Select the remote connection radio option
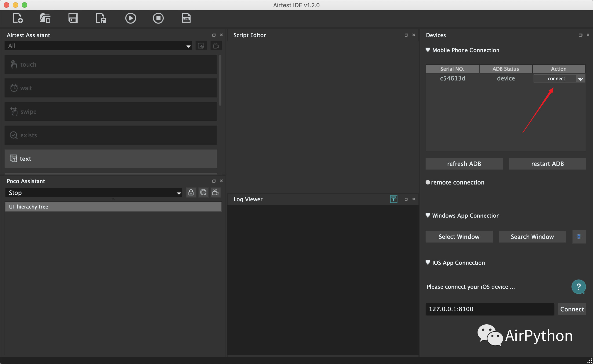Viewport: 593px width, 364px height. tap(428, 182)
